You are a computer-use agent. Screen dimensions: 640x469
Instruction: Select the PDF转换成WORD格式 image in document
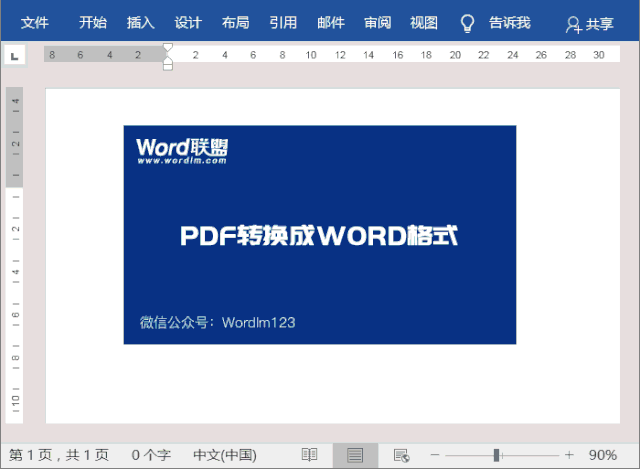click(320, 235)
